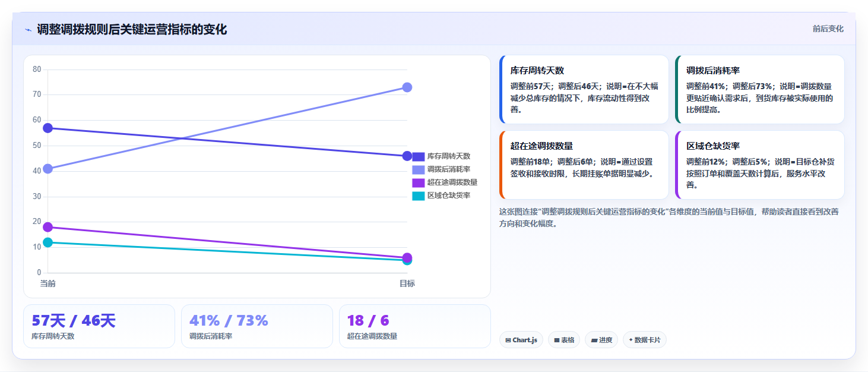Click 调拨后消耗率 data point at 目标 (73)

point(407,87)
